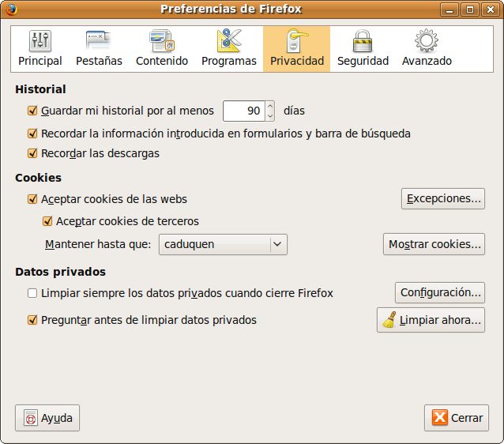Click the Privacidad tab
The width and height of the screenshot is (504, 444).
point(296,49)
